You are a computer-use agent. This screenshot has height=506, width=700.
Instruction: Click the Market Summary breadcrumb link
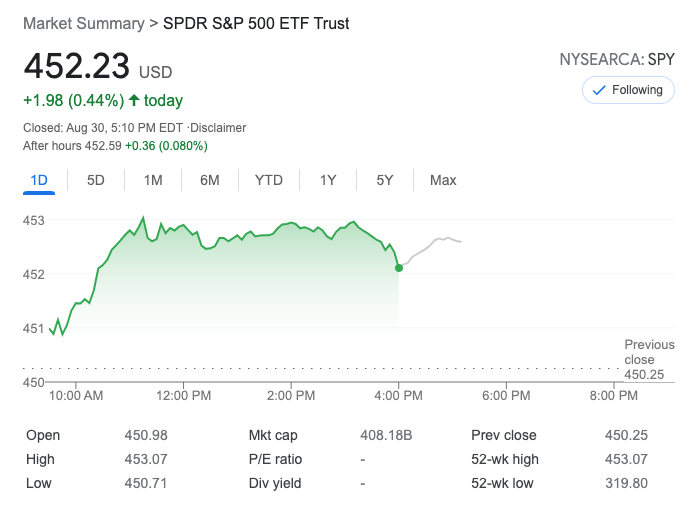(83, 23)
